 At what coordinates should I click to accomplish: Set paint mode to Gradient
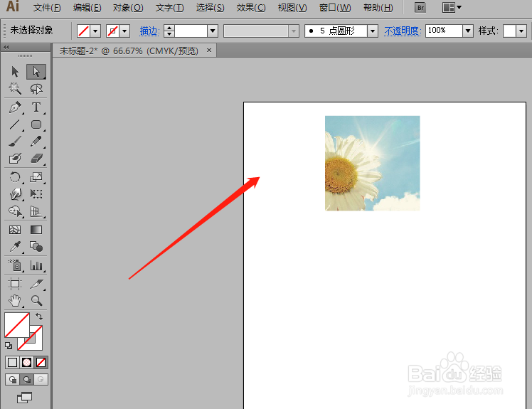tap(26, 363)
